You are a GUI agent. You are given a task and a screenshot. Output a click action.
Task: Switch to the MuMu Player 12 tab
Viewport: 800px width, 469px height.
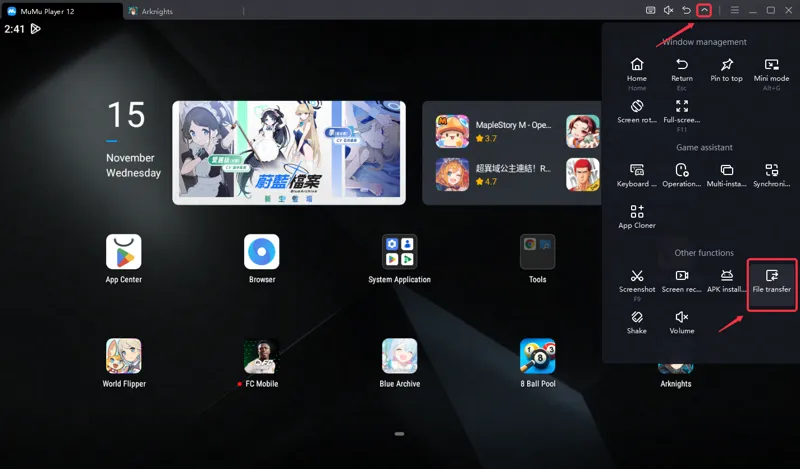(61, 11)
